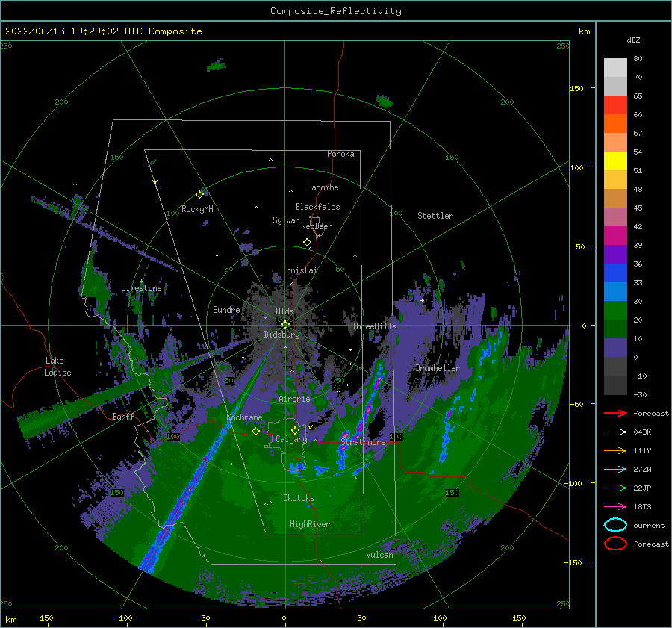Click the Didsbury label

[x=281, y=335]
